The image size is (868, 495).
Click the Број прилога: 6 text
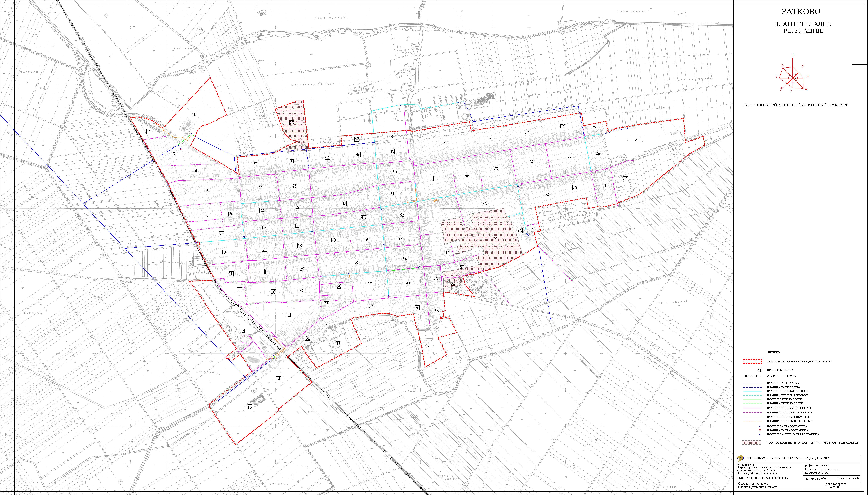(848, 478)
